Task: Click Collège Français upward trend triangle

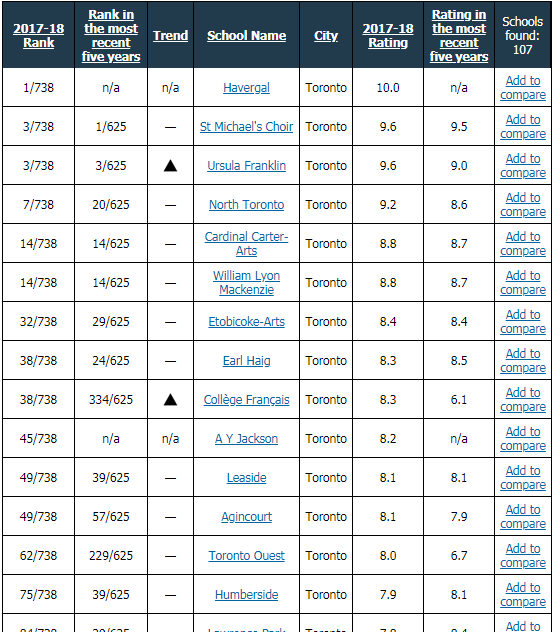Action: pos(170,399)
